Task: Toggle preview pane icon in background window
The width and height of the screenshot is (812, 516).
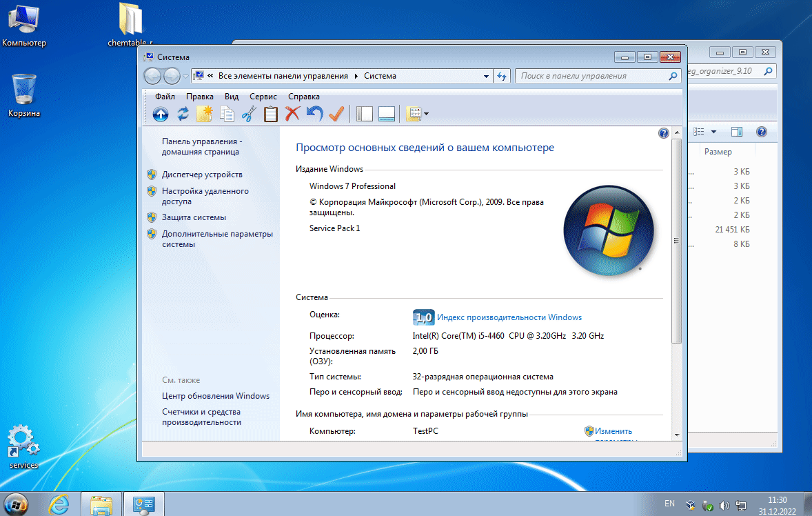Action: 737,132
